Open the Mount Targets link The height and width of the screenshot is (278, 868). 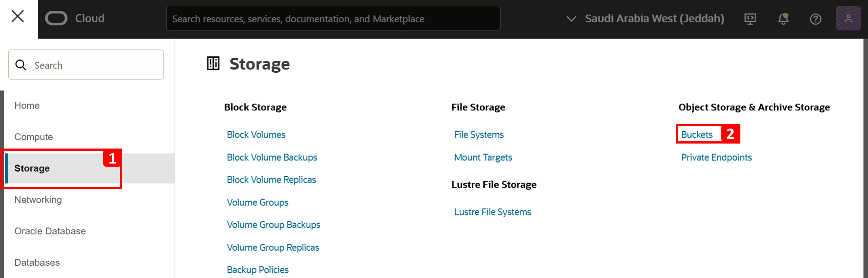pyautogui.click(x=483, y=157)
